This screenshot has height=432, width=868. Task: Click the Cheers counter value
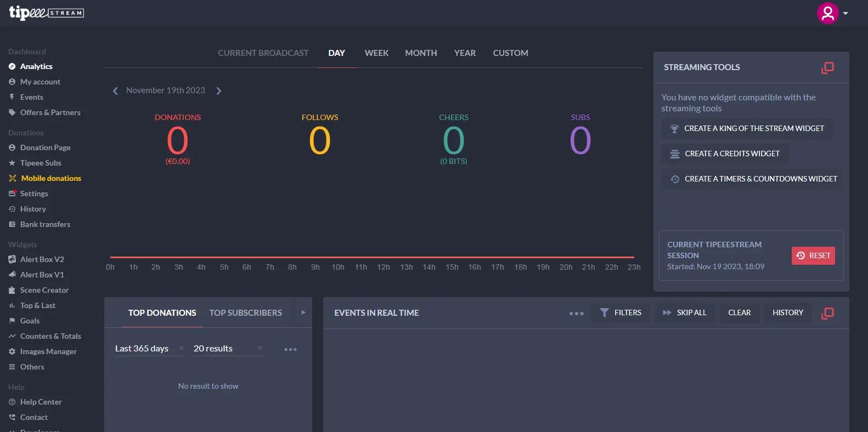[x=454, y=141]
